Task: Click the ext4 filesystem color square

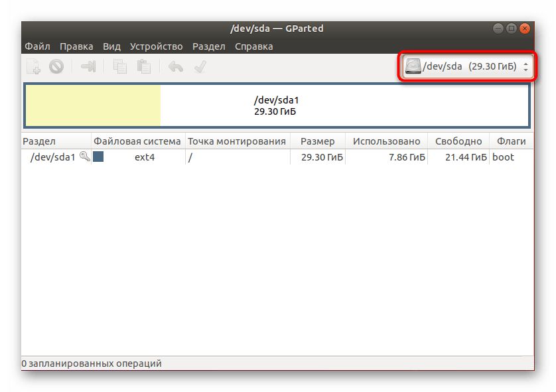Action: (98, 157)
